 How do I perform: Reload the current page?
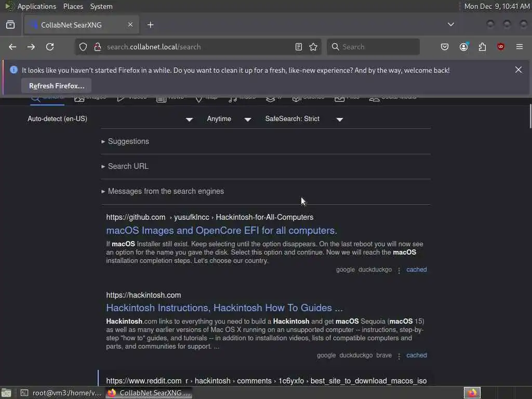pos(50,47)
